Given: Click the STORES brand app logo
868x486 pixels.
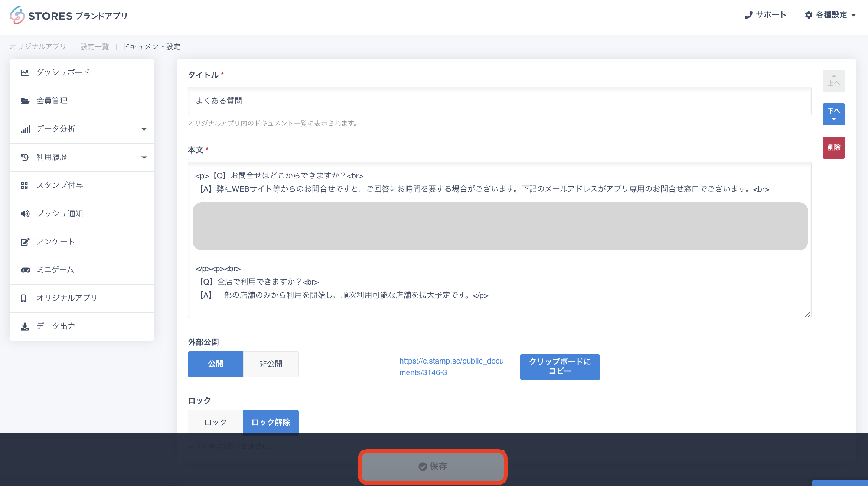Looking at the screenshot, I should (68, 16).
